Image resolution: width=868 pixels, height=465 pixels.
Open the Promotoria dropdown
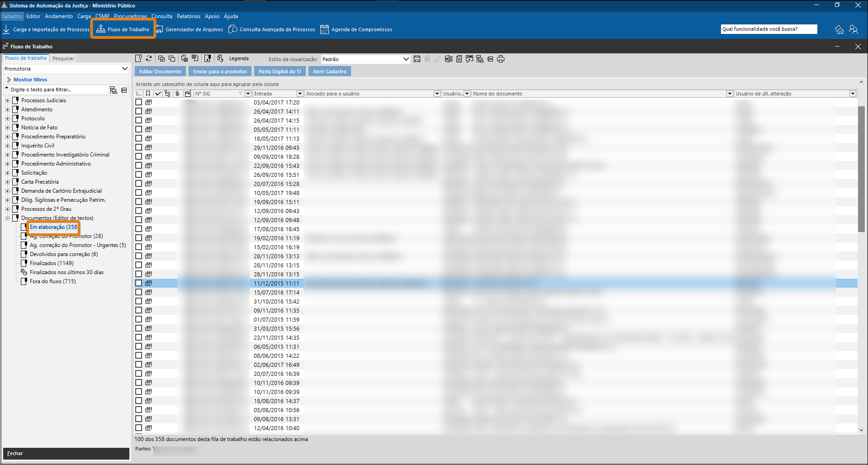[x=124, y=69]
